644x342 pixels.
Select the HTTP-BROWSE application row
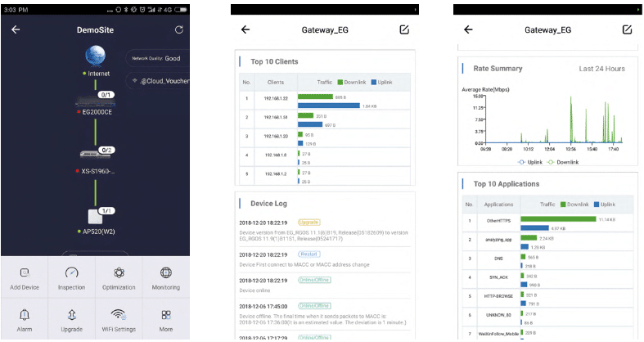548,298
